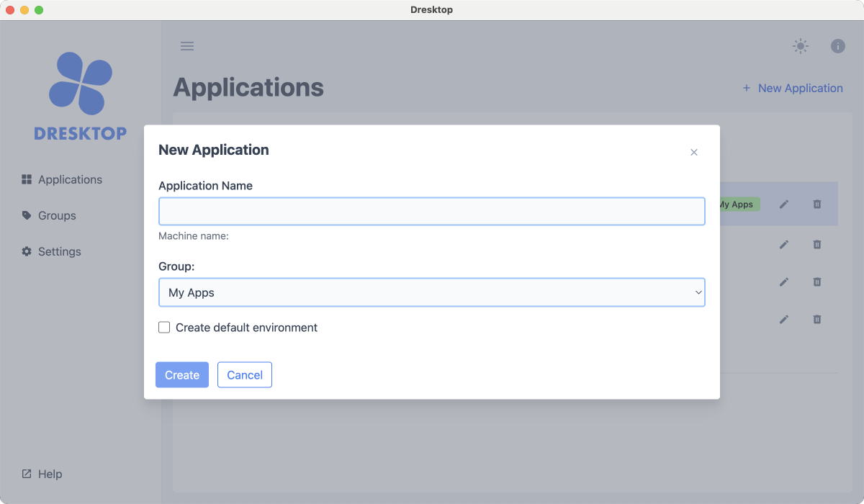Click the info icon in the header
This screenshot has height=504, width=864.
(837, 45)
